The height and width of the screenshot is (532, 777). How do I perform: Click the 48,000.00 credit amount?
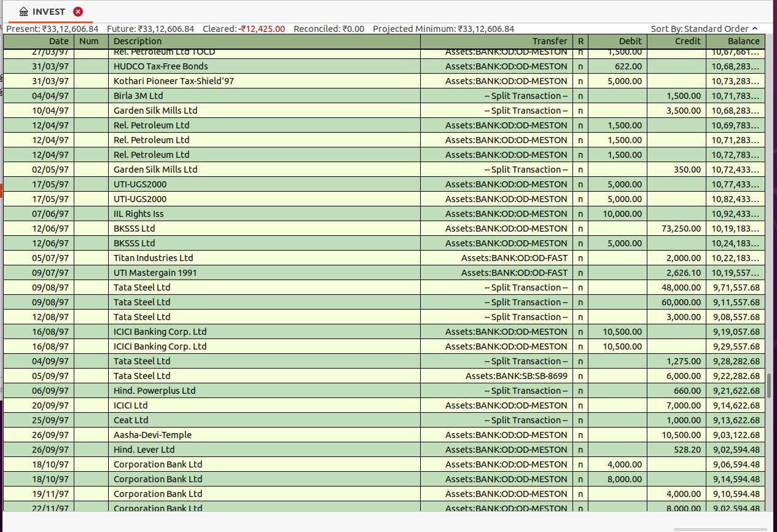tap(682, 288)
